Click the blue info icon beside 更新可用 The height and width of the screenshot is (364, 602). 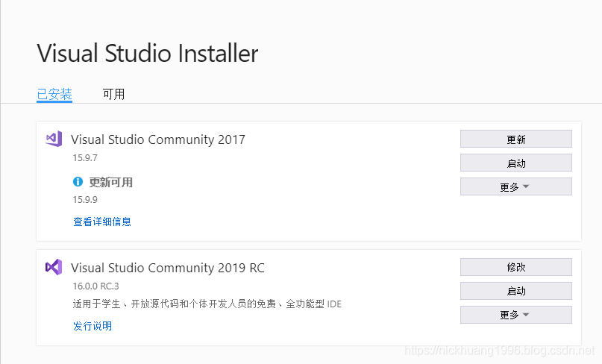click(78, 181)
